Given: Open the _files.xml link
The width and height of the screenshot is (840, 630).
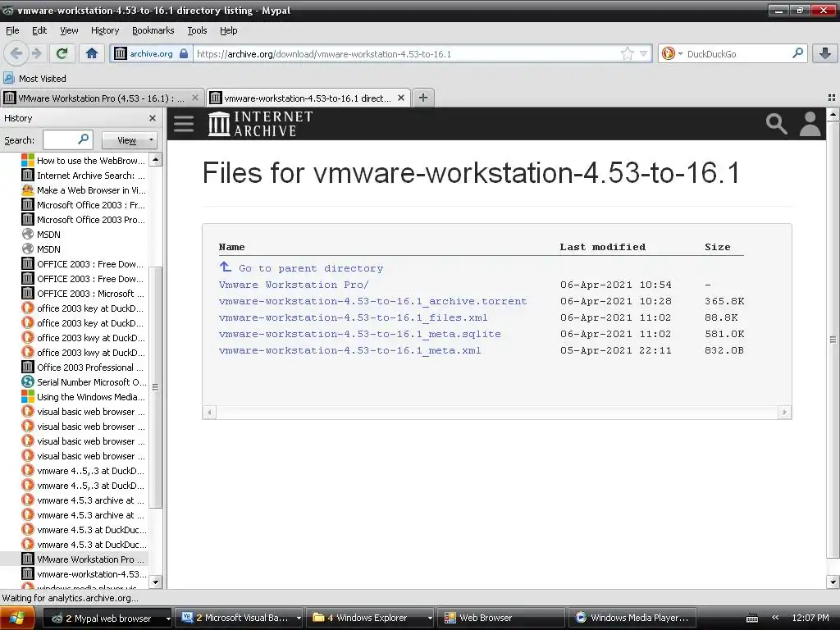Looking at the screenshot, I should click(x=353, y=317).
